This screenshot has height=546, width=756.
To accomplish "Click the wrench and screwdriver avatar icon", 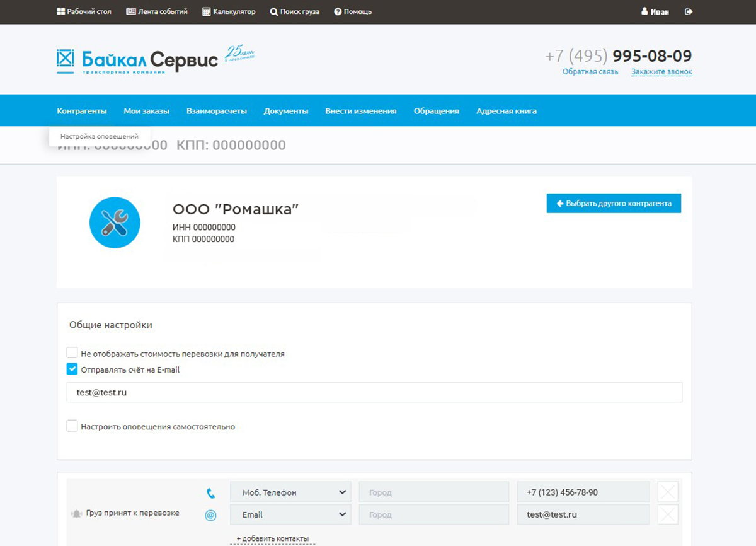I will tap(115, 223).
